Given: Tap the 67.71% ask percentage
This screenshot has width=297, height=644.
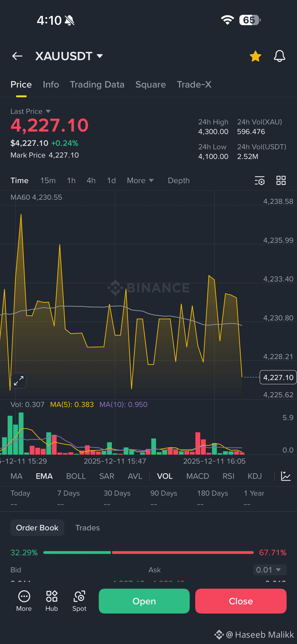Looking at the screenshot, I should (273, 553).
